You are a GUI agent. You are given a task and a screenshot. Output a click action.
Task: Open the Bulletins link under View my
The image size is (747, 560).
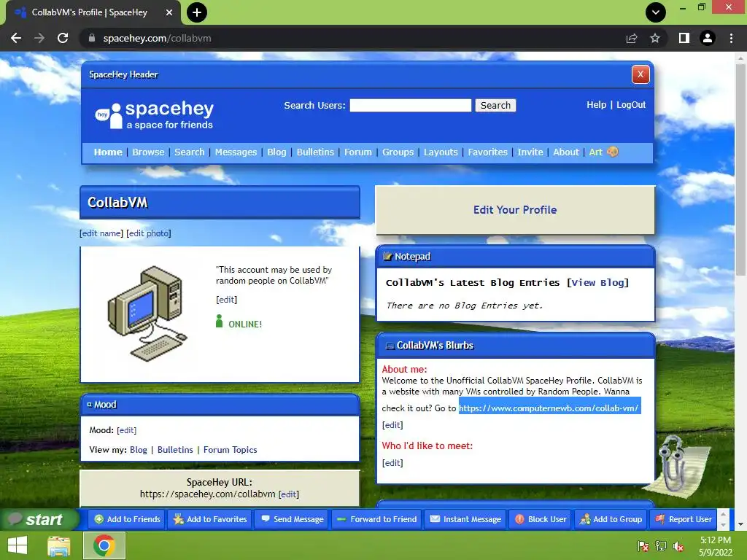tap(175, 449)
